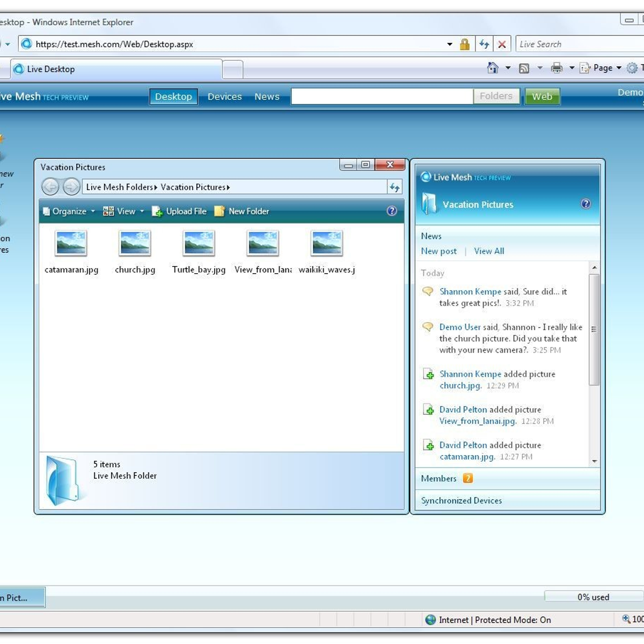Switch to the Desktop tab
This screenshot has width=644, height=644.
tap(173, 97)
